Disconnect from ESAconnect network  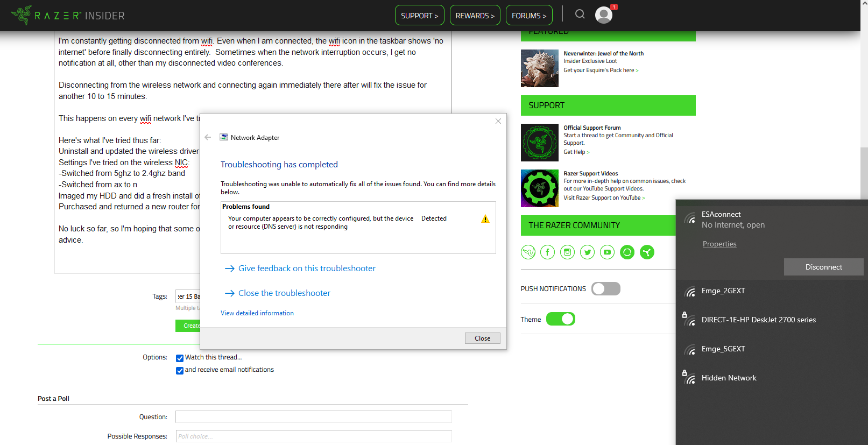pyautogui.click(x=823, y=267)
